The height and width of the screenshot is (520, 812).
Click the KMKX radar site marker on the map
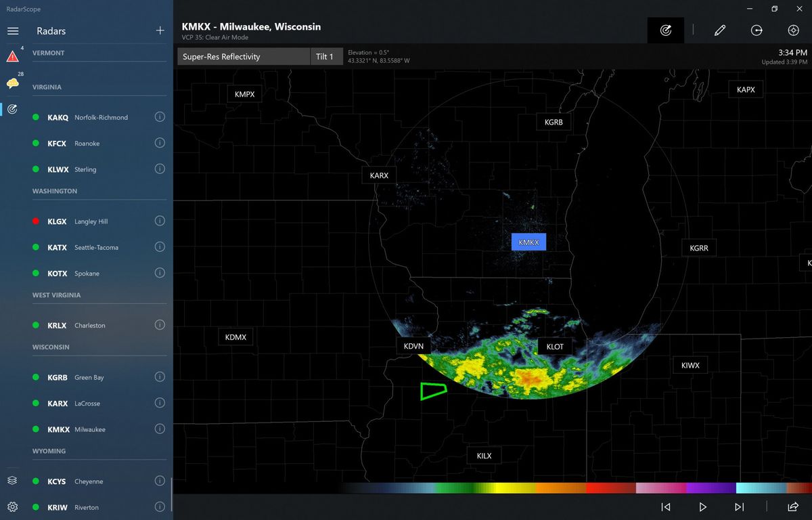click(528, 242)
